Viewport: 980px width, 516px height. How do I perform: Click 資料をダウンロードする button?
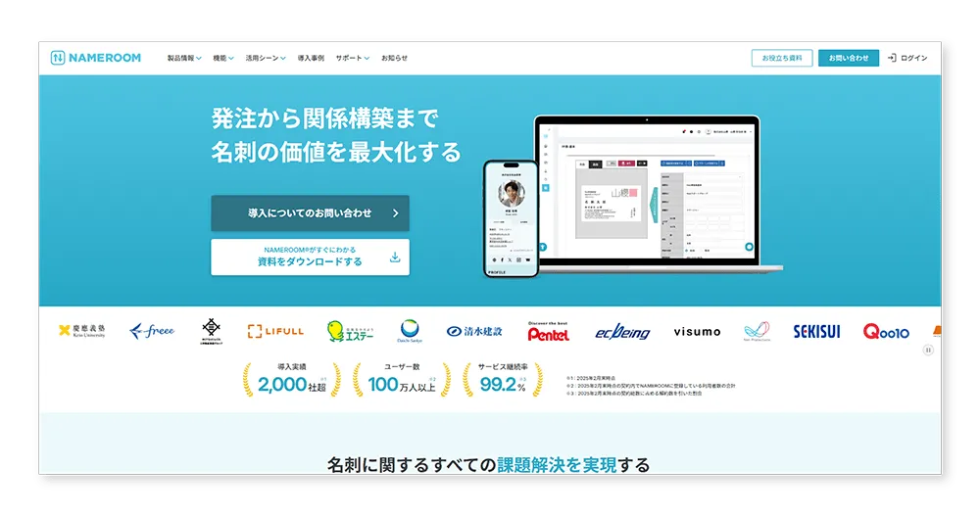(x=310, y=257)
